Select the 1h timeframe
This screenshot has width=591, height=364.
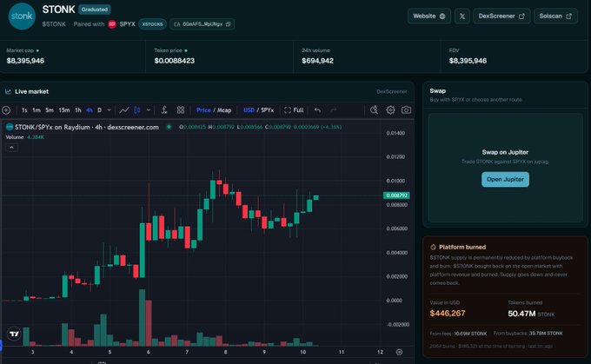point(78,110)
